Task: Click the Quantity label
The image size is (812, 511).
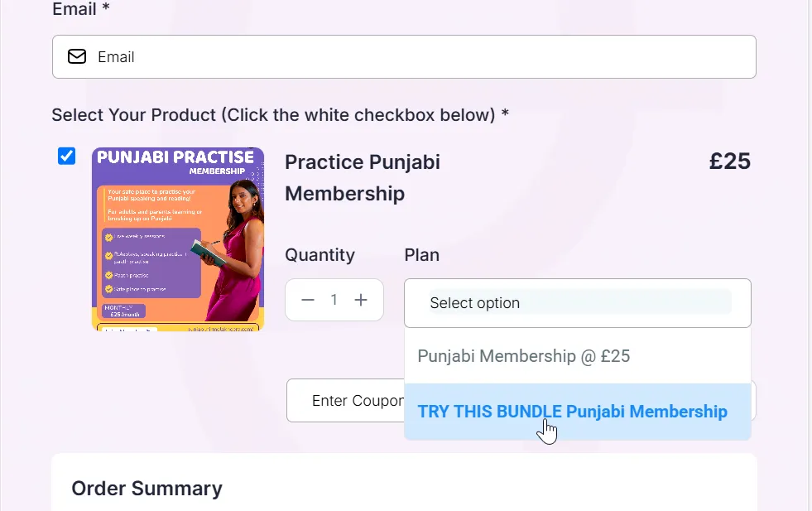Action: pyautogui.click(x=320, y=255)
